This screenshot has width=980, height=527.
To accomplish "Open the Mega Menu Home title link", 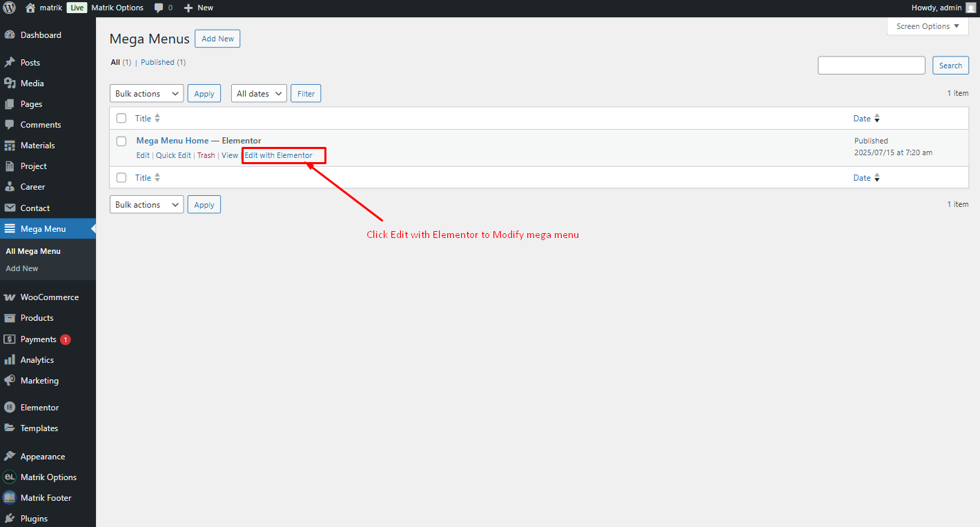I will click(x=173, y=141).
